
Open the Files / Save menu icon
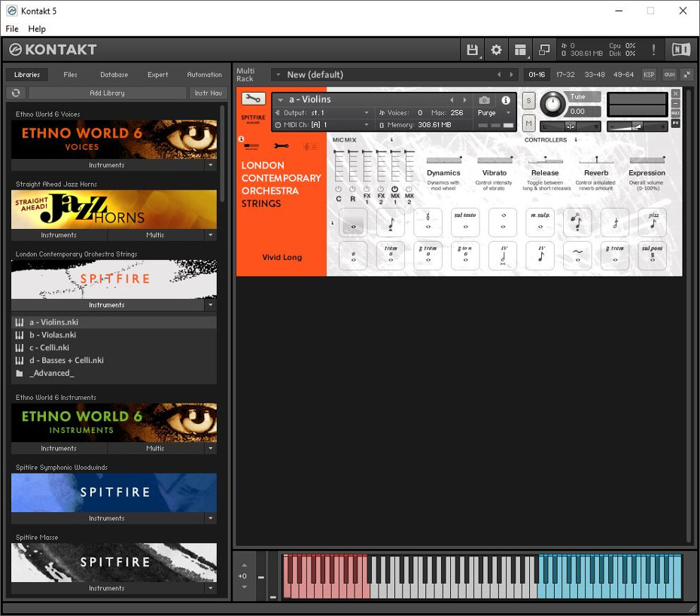473,50
